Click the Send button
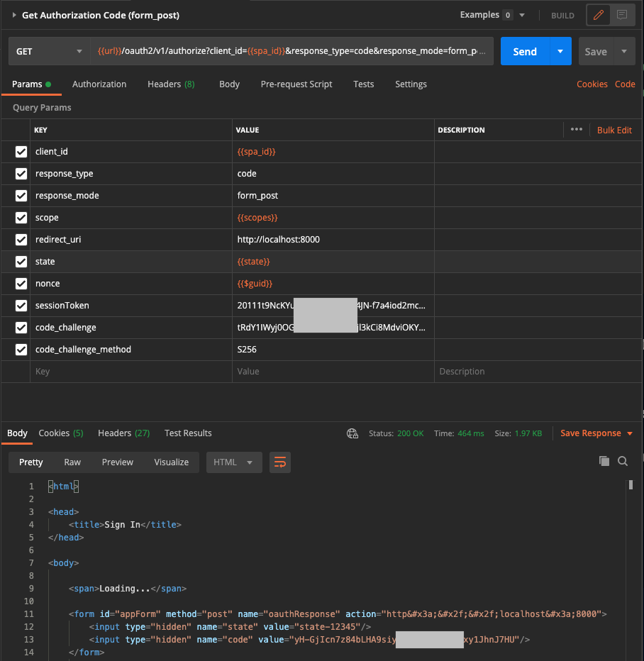This screenshot has height=661, width=644. [525, 51]
